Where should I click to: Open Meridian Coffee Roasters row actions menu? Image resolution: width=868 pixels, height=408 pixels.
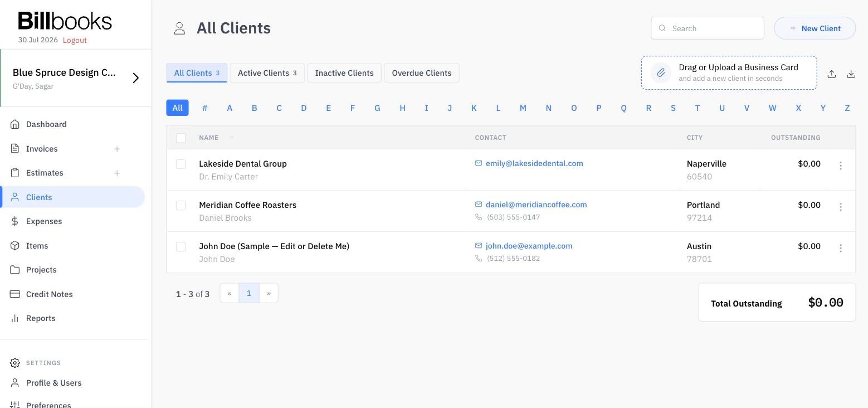[841, 207]
